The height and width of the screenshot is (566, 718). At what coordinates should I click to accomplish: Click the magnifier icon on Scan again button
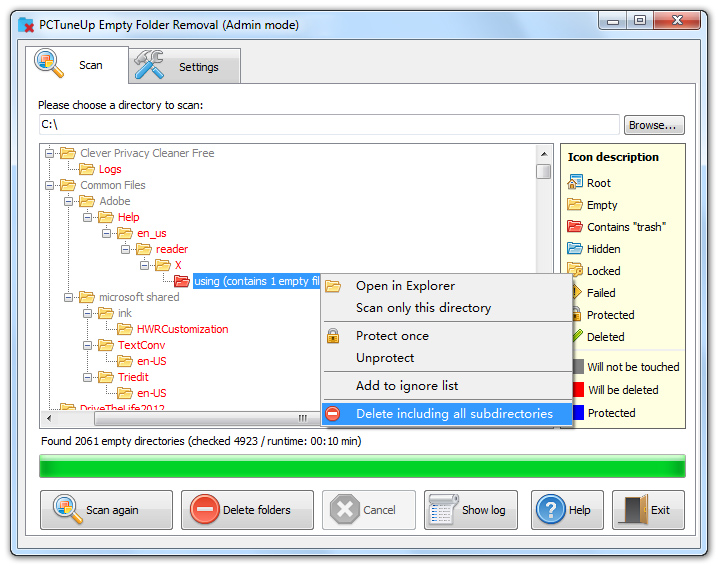(x=68, y=509)
